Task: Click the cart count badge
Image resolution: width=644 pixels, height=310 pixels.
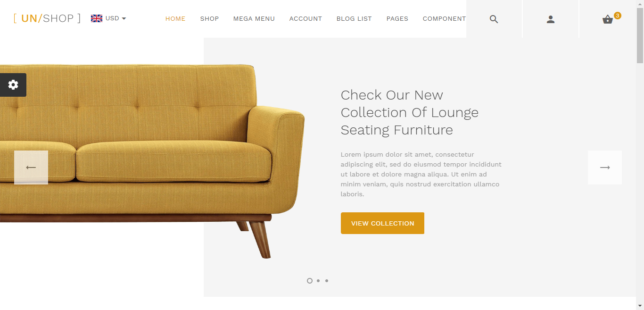Action: click(x=618, y=16)
